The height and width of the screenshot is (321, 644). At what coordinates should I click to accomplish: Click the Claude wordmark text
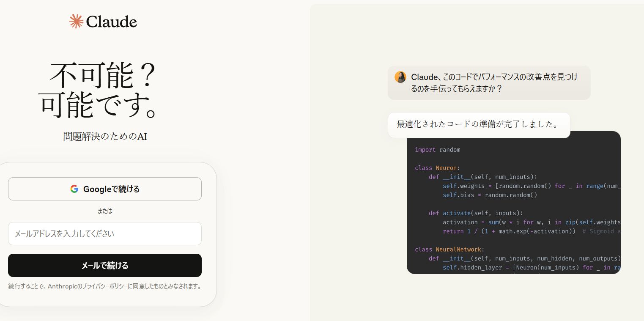tap(112, 22)
